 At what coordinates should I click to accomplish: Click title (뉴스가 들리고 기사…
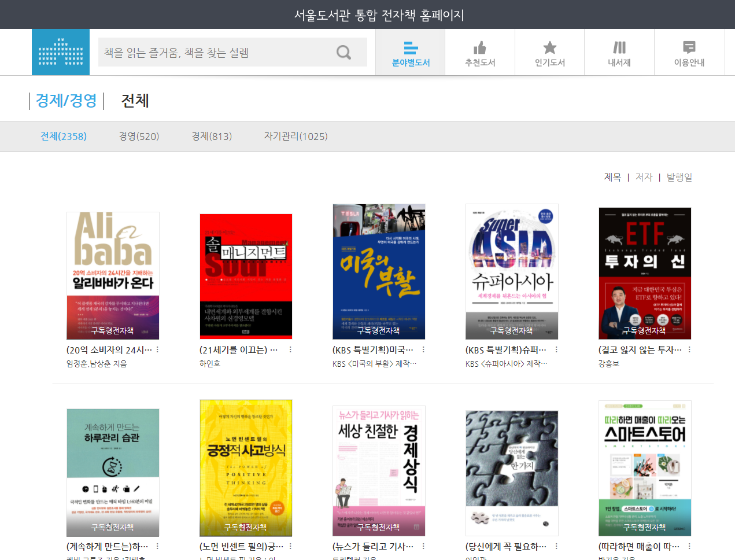(x=373, y=547)
